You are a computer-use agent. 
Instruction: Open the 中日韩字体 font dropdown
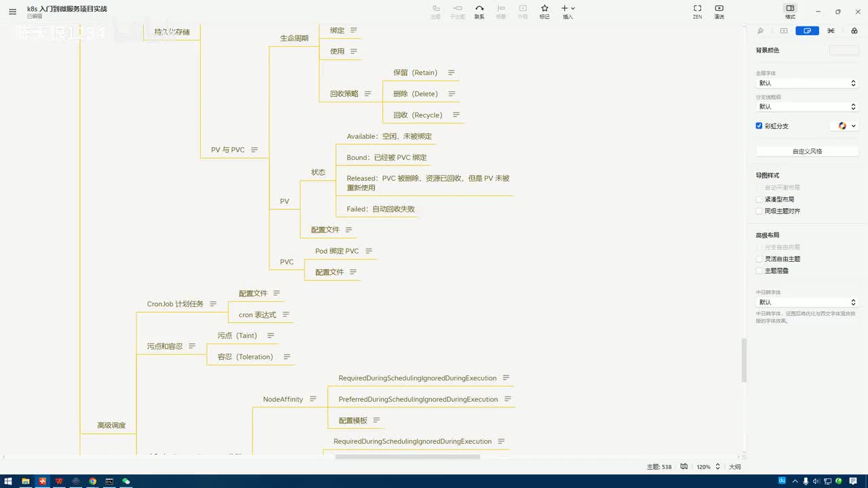(807, 302)
